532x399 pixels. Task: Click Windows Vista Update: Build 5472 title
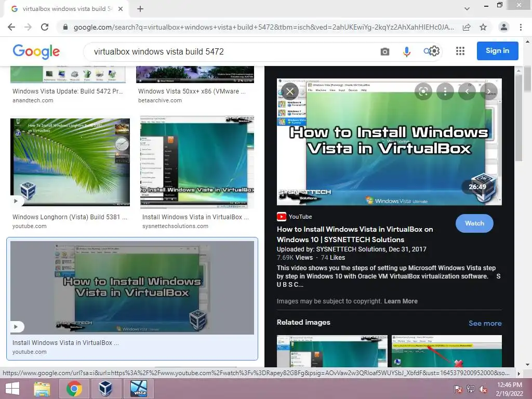pos(68,91)
